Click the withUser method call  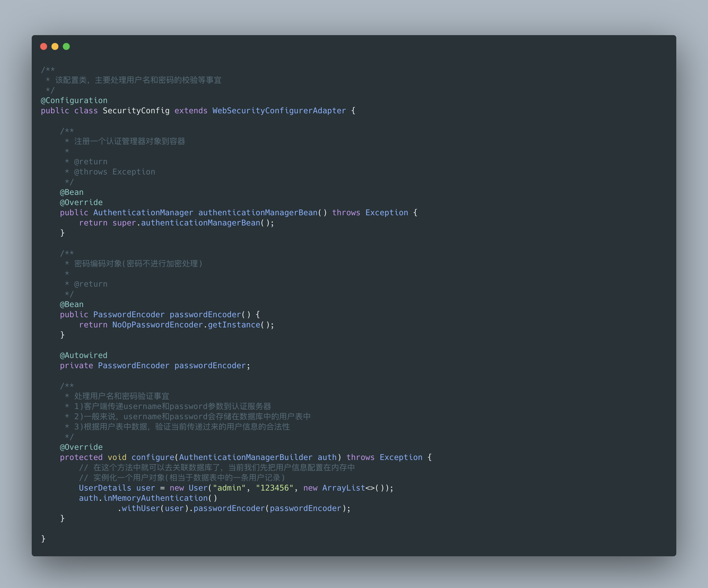140,508
